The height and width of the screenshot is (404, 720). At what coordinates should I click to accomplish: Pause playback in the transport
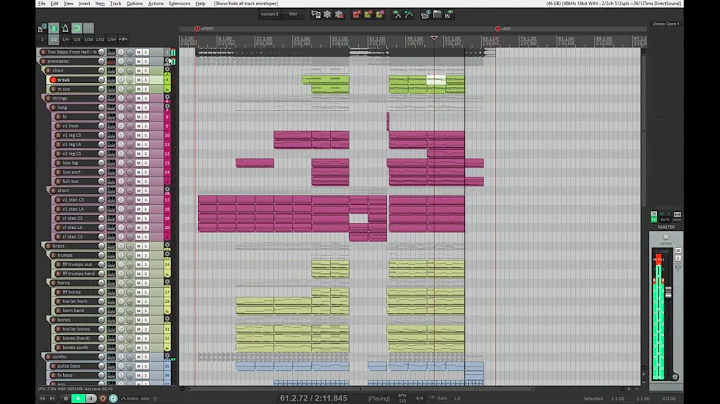pos(91,398)
